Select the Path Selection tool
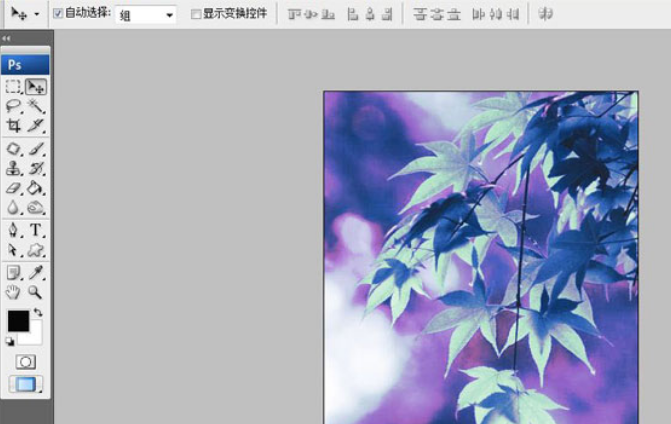The width and height of the screenshot is (671, 424). (13, 250)
